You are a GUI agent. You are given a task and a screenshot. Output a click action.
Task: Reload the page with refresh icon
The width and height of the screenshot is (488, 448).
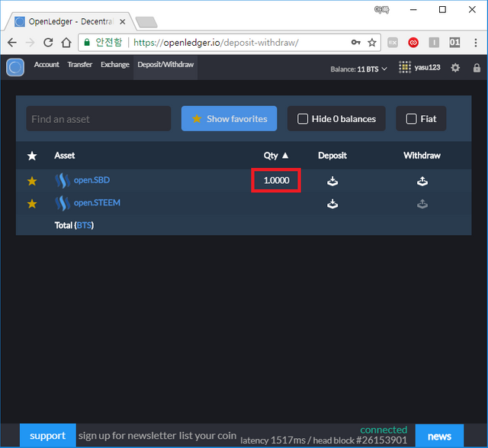48,43
